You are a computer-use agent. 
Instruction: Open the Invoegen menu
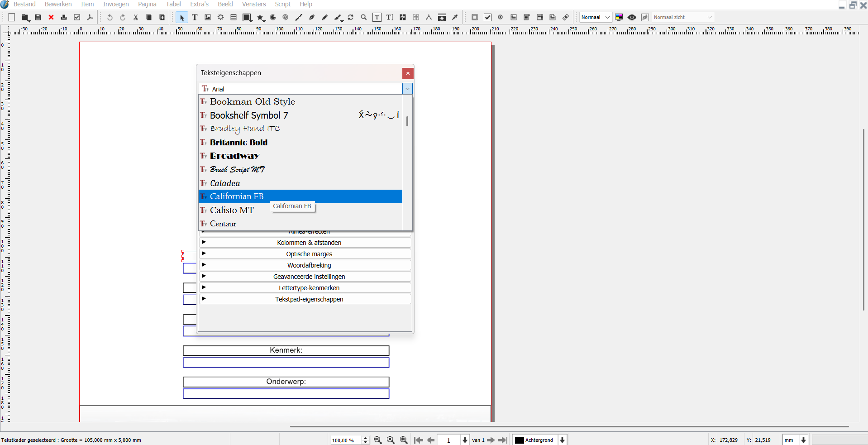click(x=116, y=4)
